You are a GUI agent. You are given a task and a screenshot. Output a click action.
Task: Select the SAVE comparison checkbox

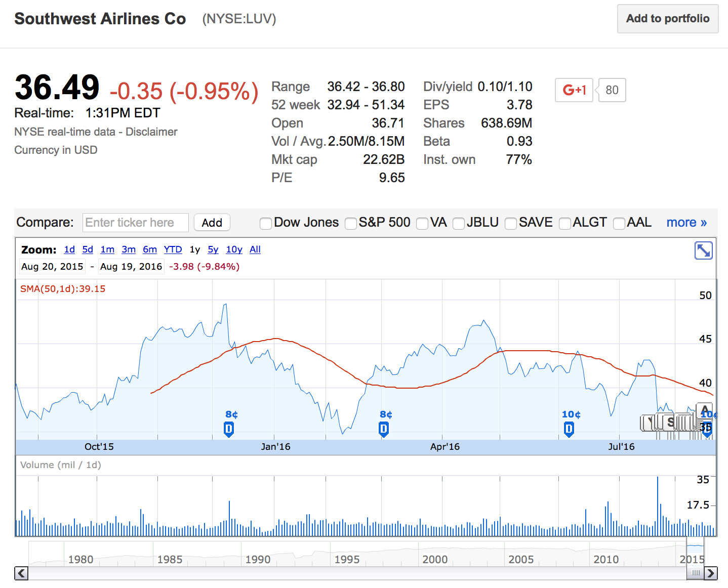(x=511, y=223)
